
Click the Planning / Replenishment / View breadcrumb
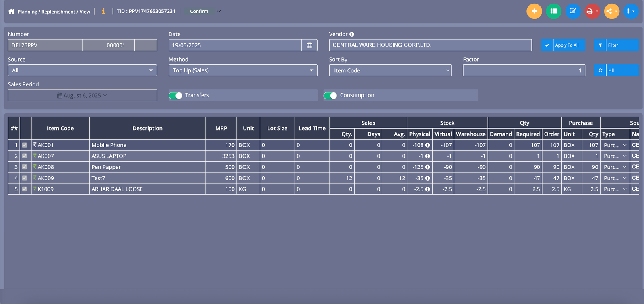pyautogui.click(x=54, y=12)
